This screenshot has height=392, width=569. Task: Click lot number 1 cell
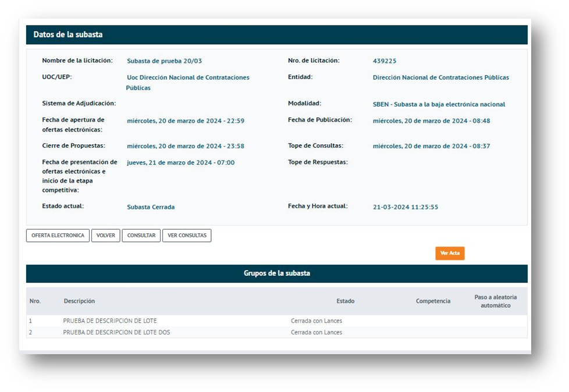click(30, 320)
